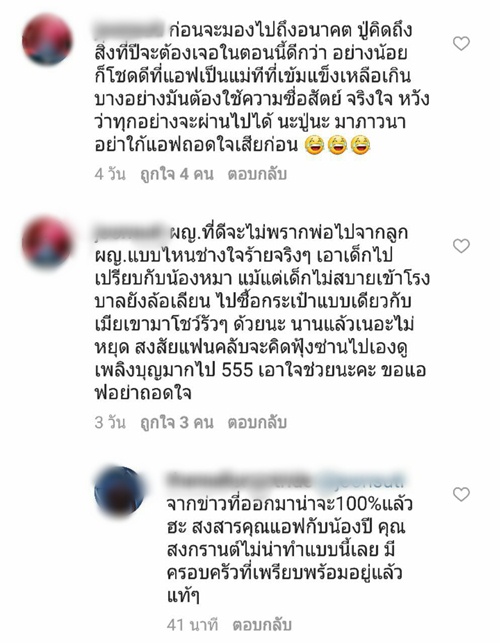Like the 41 นาที reply with heart
Screen dimensions: 500x643
point(461,494)
